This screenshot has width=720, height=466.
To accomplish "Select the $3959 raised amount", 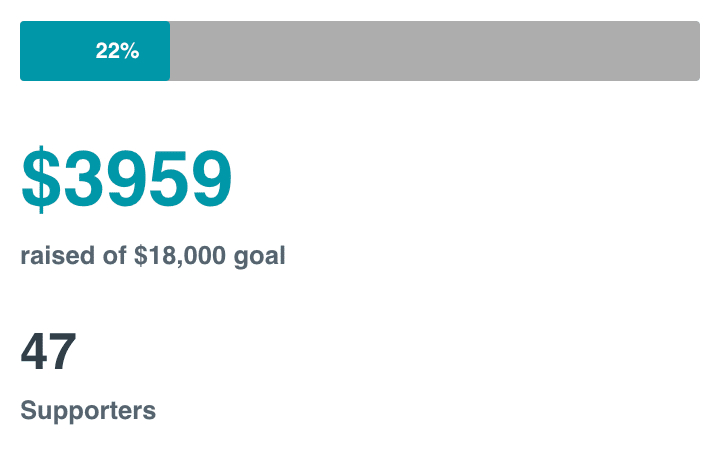I will 126,179.
